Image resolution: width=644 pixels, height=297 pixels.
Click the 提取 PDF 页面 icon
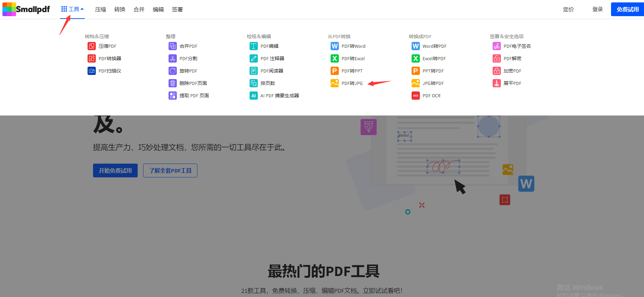click(173, 96)
